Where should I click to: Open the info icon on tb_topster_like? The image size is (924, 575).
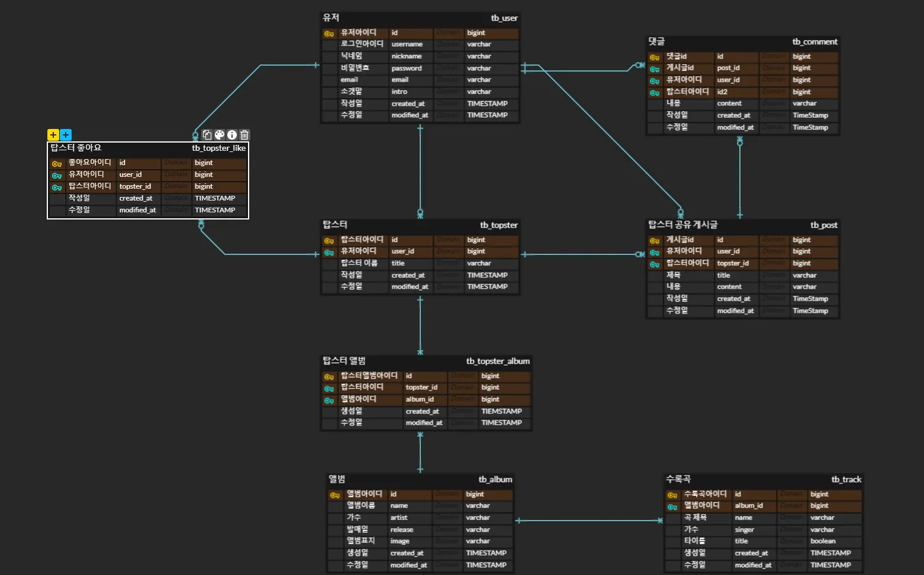(232, 135)
